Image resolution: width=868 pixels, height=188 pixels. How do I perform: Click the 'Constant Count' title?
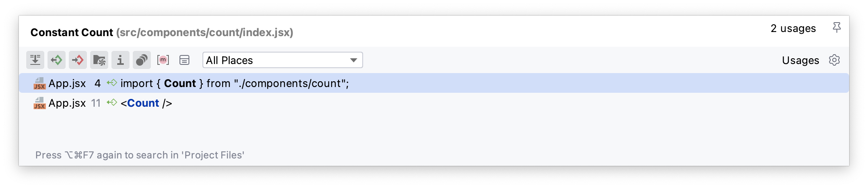(72, 32)
